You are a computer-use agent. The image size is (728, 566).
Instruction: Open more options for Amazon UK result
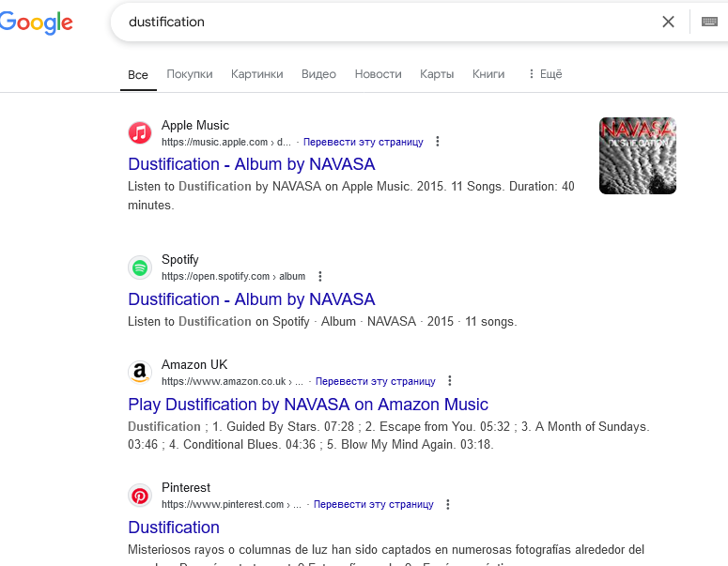[x=449, y=381]
